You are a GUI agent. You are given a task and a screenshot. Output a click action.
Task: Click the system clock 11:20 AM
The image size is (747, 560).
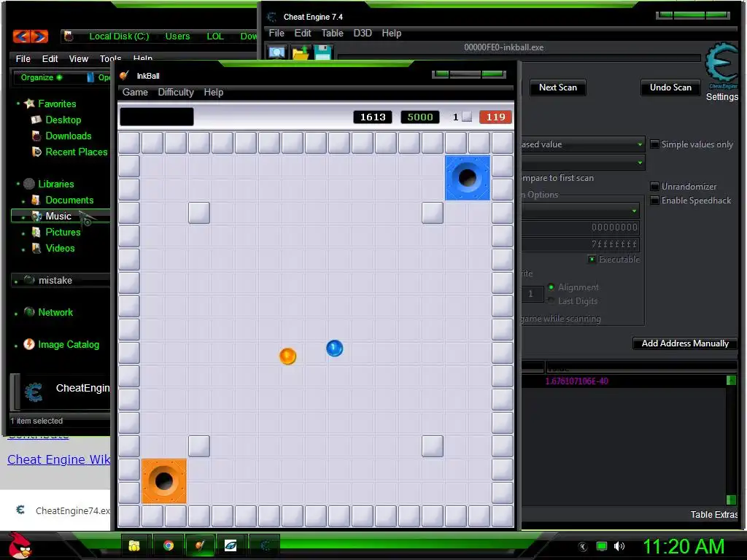684,546
